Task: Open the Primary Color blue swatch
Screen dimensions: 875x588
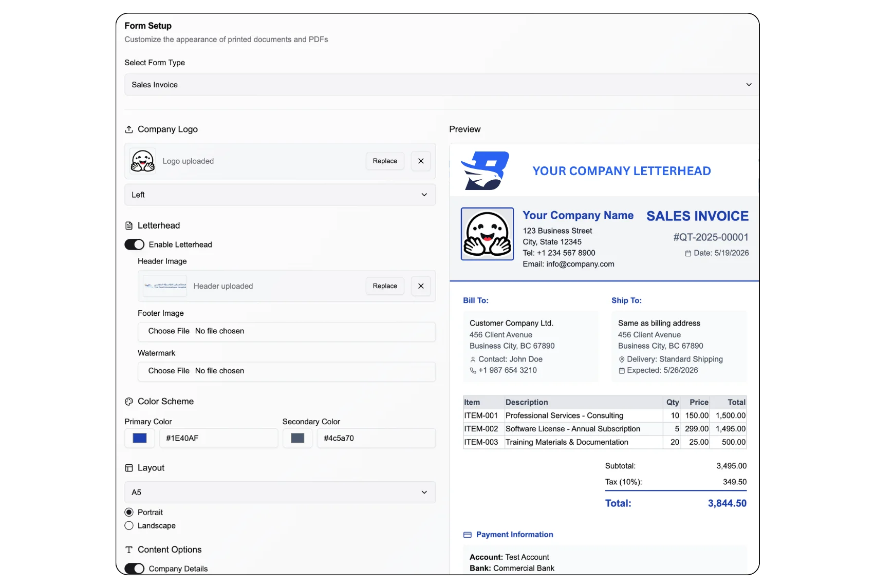Action: click(x=140, y=438)
